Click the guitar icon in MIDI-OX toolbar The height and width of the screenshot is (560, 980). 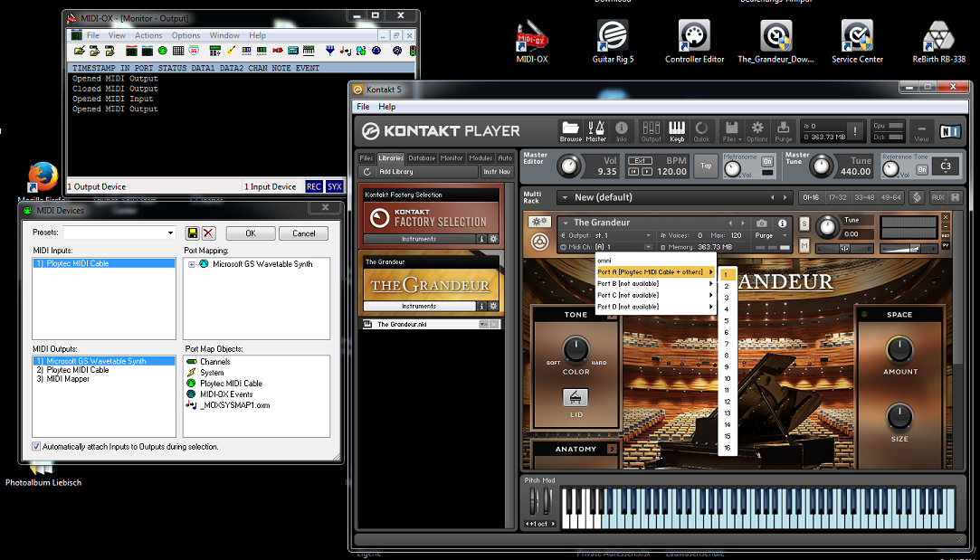[232, 51]
